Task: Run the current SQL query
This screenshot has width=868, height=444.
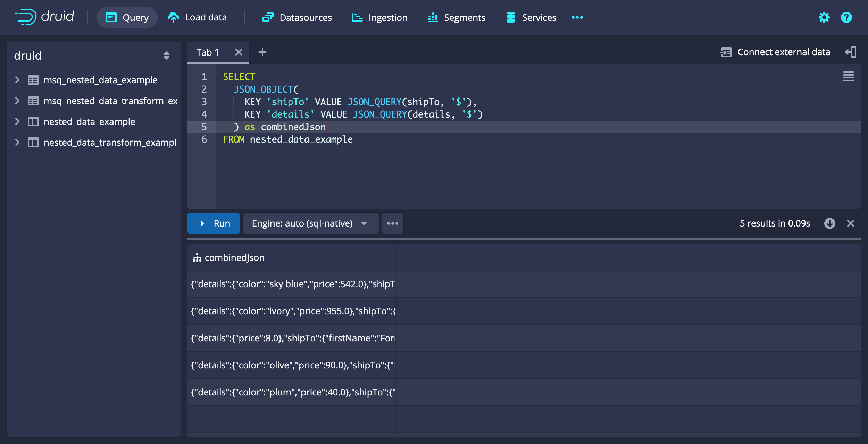Action: tap(213, 223)
